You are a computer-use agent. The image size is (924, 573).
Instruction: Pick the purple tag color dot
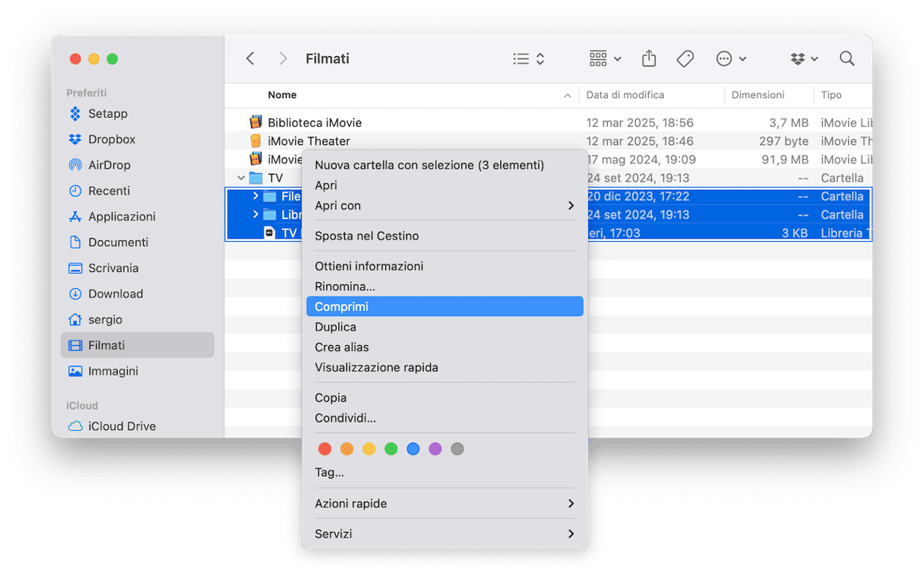pos(435,449)
